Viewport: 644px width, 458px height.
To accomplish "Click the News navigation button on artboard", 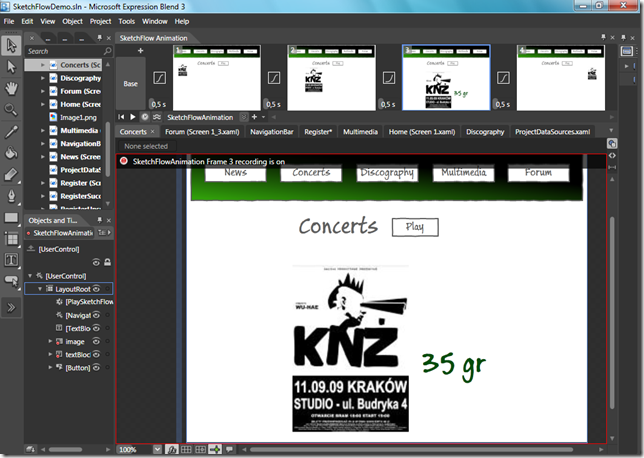I will pyautogui.click(x=235, y=173).
